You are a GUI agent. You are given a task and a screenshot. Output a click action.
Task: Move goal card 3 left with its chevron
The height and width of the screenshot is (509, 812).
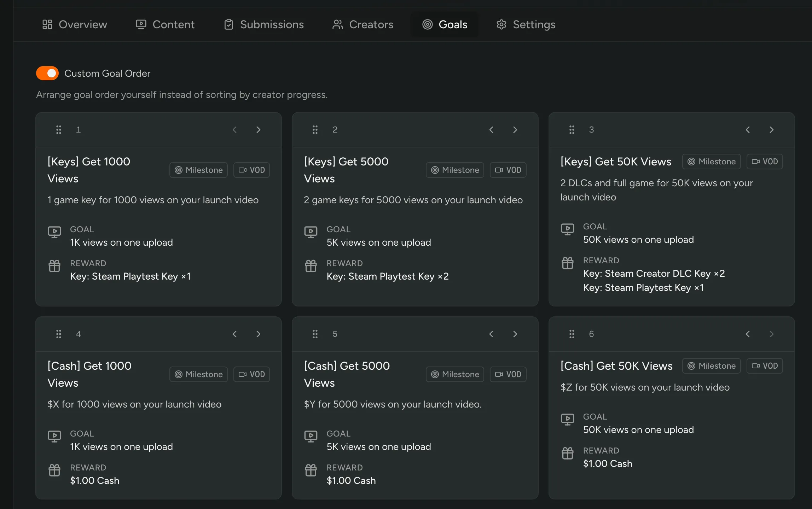748,130
